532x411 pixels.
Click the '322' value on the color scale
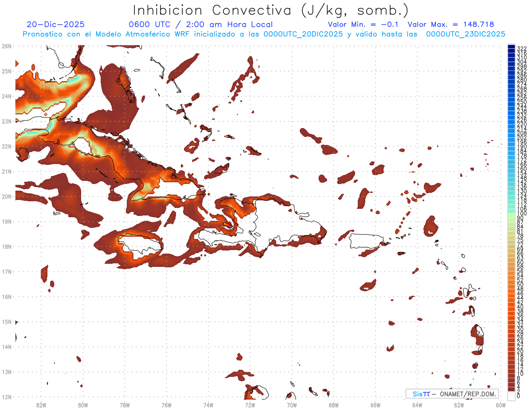pyautogui.click(x=522, y=48)
